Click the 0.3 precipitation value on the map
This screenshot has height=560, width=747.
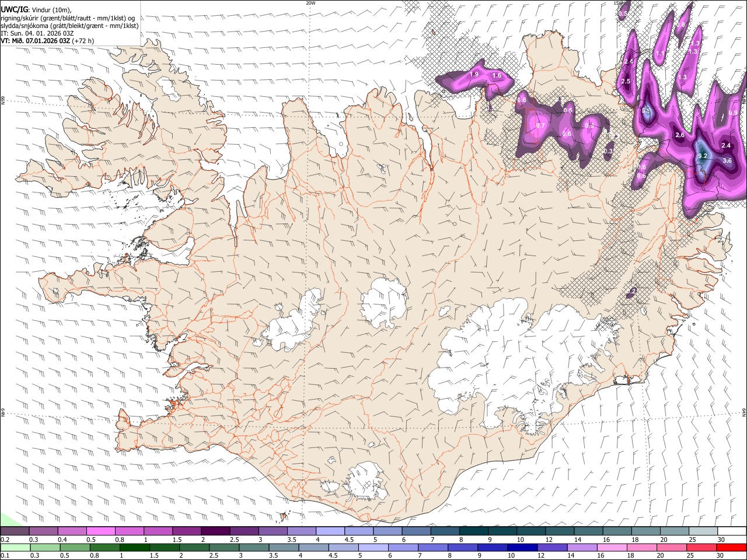(608, 151)
